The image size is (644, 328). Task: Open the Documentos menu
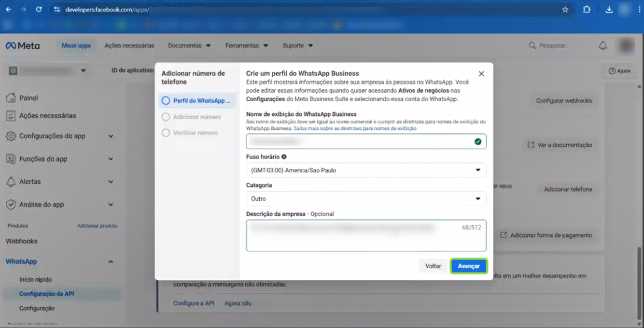(x=189, y=46)
